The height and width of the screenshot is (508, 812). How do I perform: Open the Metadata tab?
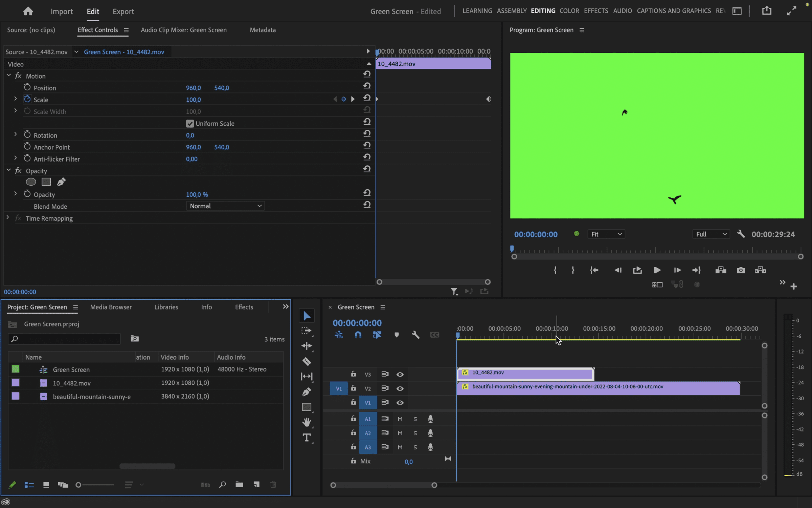(x=263, y=30)
